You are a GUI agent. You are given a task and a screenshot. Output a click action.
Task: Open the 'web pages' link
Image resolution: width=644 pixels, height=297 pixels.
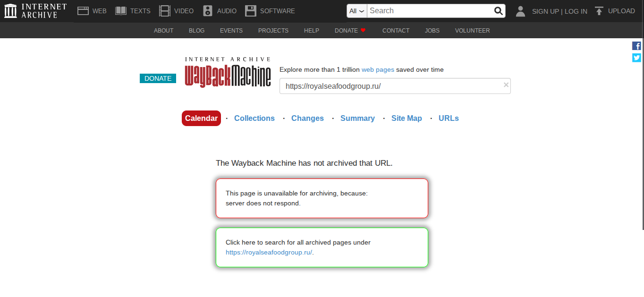coord(378,69)
